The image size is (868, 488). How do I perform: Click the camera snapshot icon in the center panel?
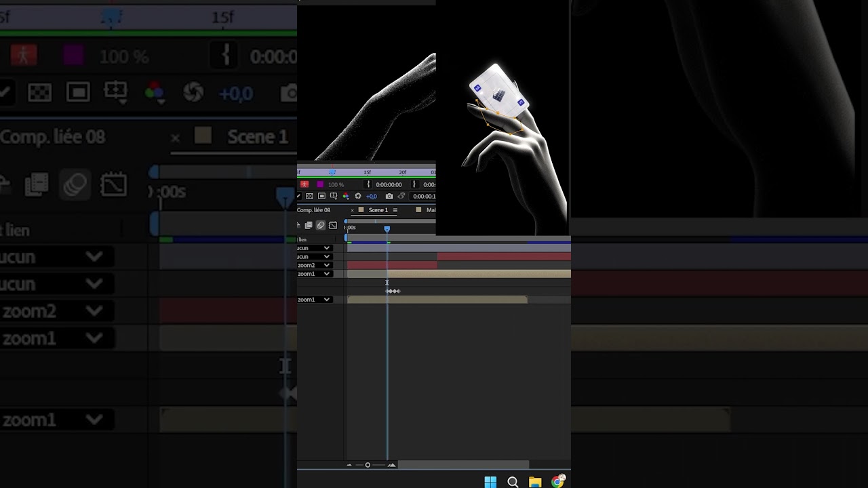coord(389,197)
